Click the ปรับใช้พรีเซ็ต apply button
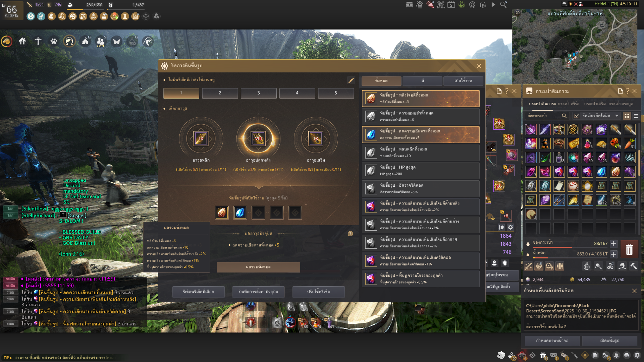This screenshot has height=362, width=644. coord(318,292)
